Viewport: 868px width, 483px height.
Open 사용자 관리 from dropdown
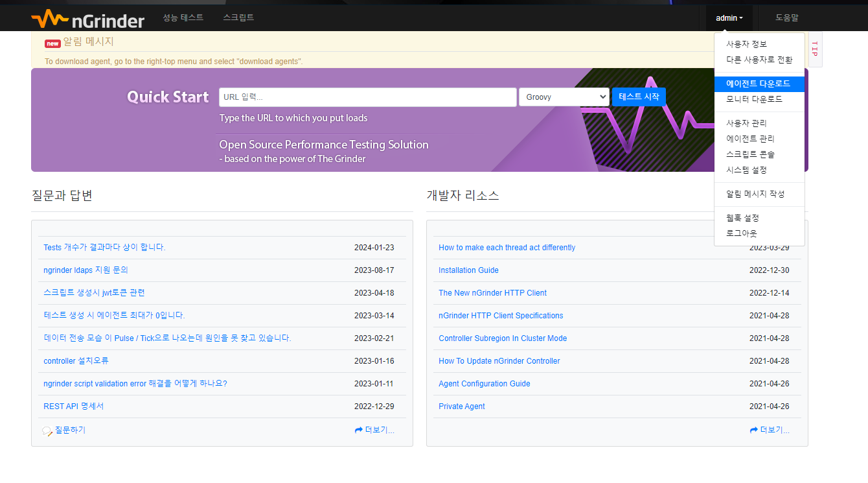pos(759,123)
